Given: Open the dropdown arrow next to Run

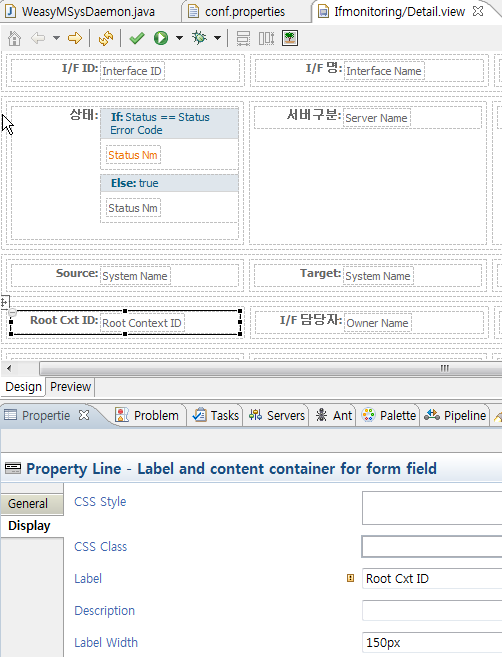Looking at the screenshot, I should click(x=179, y=39).
